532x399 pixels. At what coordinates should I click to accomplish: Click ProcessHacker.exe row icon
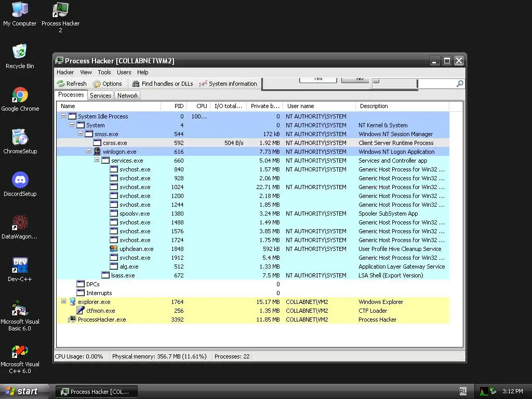[x=72, y=320]
